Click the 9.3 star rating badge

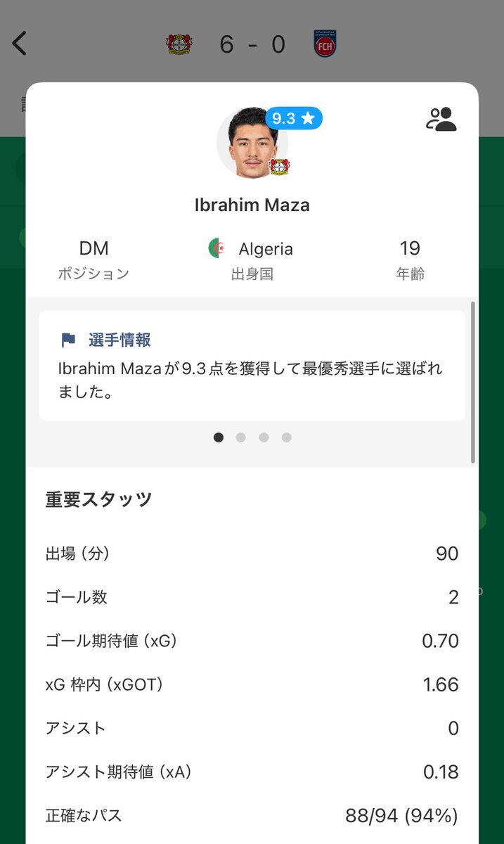tap(294, 118)
